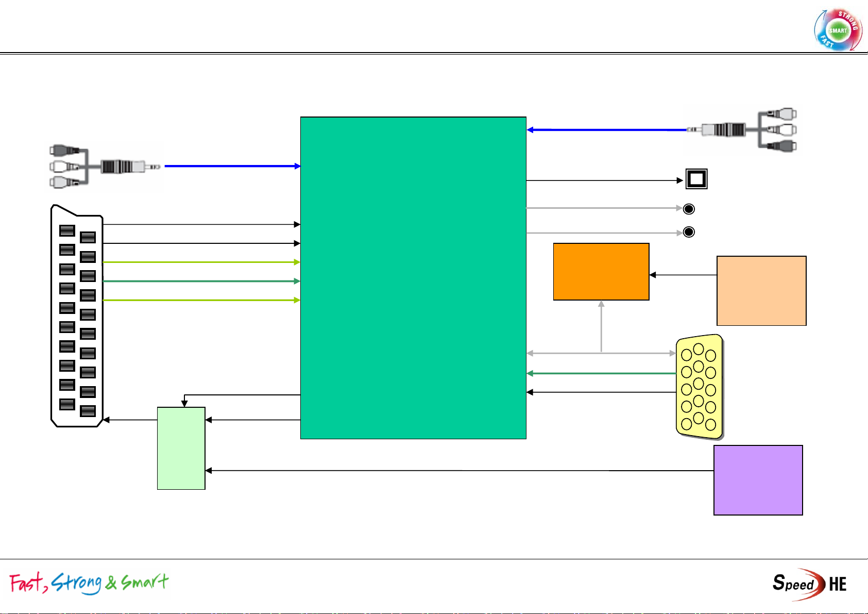Viewport: 868px width, 614px height.
Task: Select the SCART connector image
Action: [x=77, y=316]
